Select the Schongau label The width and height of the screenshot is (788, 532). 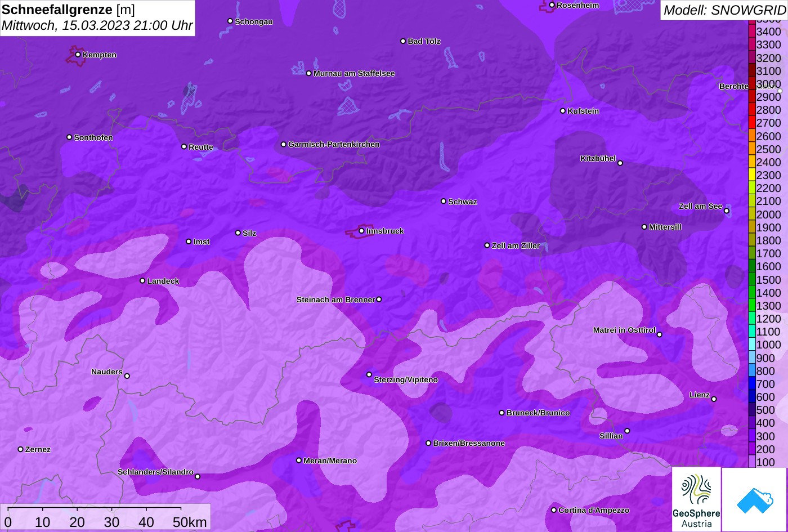click(x=254, y=21)
